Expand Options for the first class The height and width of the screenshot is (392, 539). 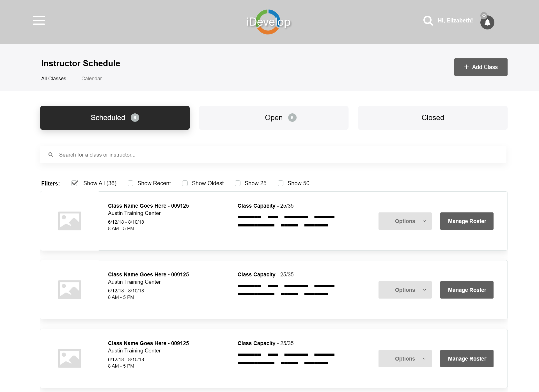pyautogui.click(x=405, y=221)
